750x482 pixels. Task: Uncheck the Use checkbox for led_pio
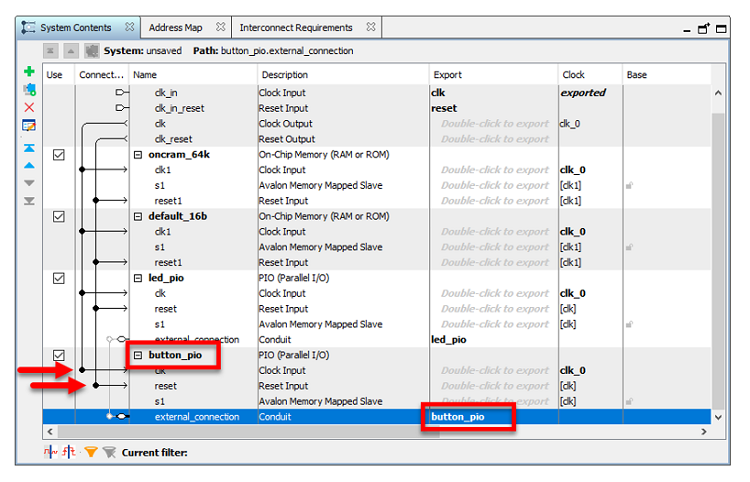coord(59,278)
